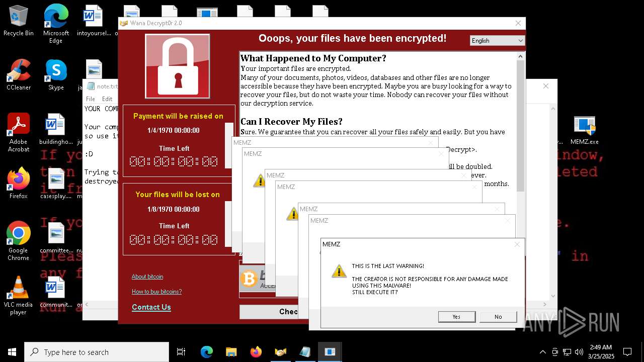The image size is (644, 362).
Task: Switch to the MEMZ taskbar icon
Action: pyautogui.click(x=330, y=352)
